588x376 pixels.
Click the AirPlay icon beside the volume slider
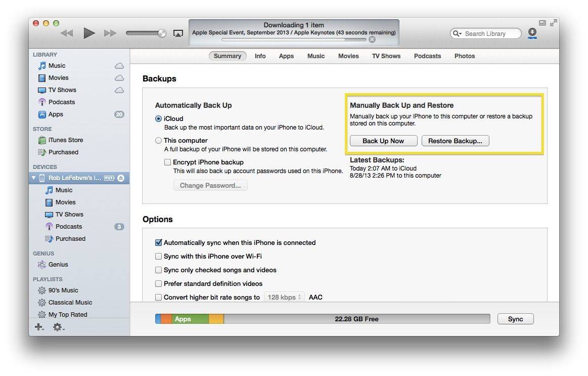[x=178, y=33]
